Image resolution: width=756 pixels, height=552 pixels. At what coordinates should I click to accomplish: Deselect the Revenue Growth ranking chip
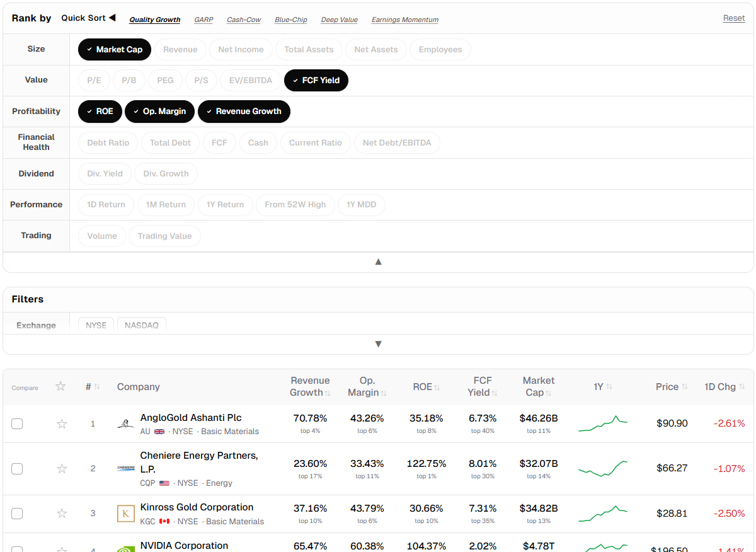(x=244, y=112)
